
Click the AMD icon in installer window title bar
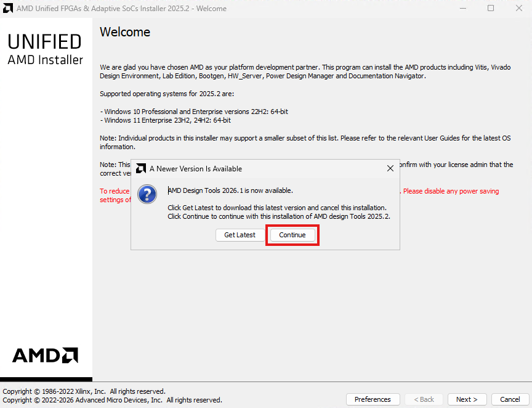(x=8, y=8)
